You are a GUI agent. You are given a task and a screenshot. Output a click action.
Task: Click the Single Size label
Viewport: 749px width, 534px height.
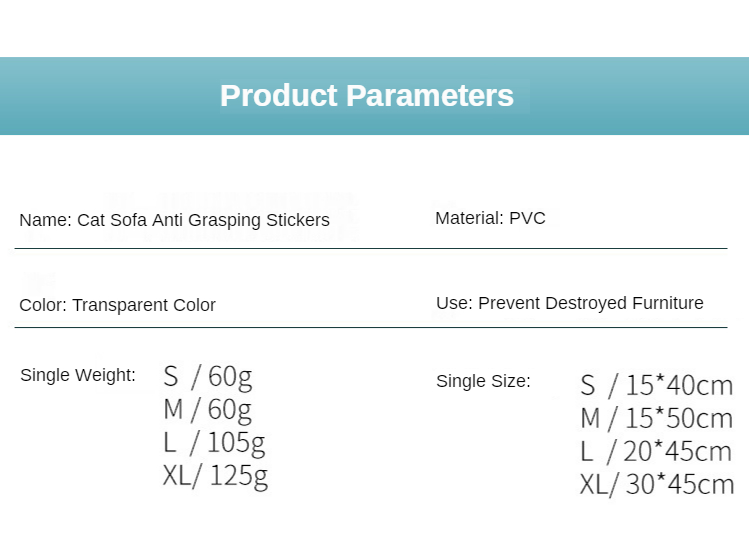(x=483, y=381)
